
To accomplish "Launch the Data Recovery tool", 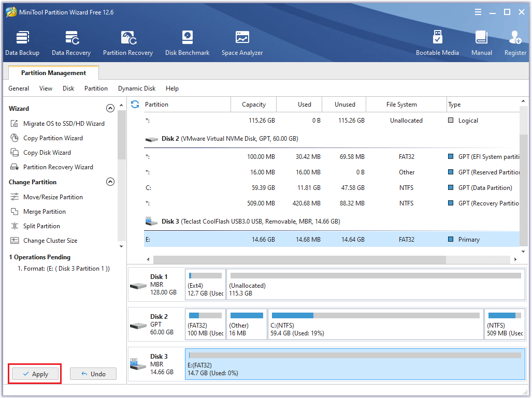I will [71, 43].
